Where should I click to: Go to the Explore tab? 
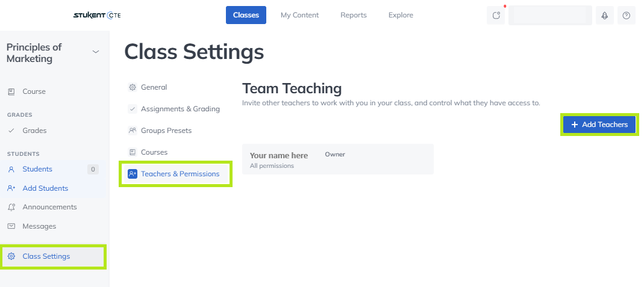[x=401, y=15]
